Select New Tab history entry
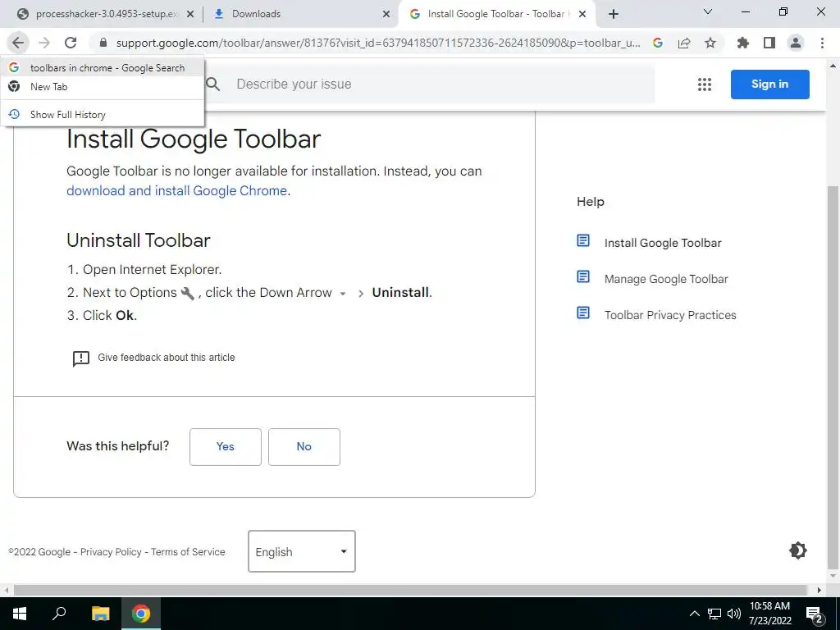The width and height of the screenshot is (840, 630). click(103, 87)
